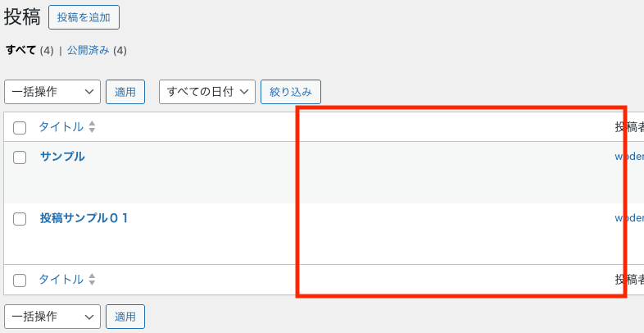Viewport: 644px width, 333px height.
Task: Open the 公開済み filter link
Action: [x=88, y=50]
